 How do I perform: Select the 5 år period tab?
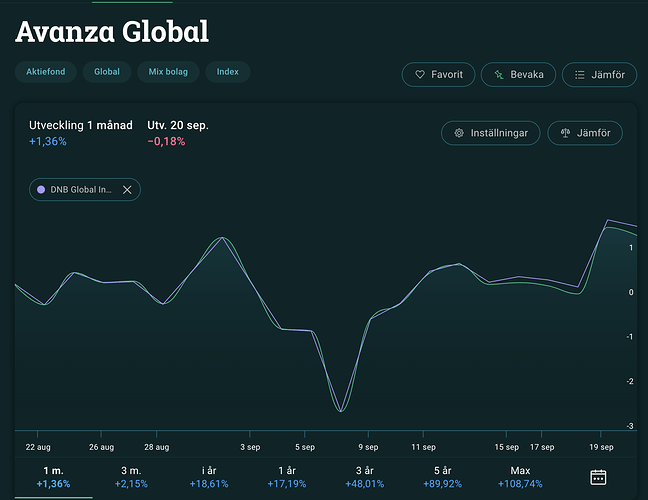[444, 477]
